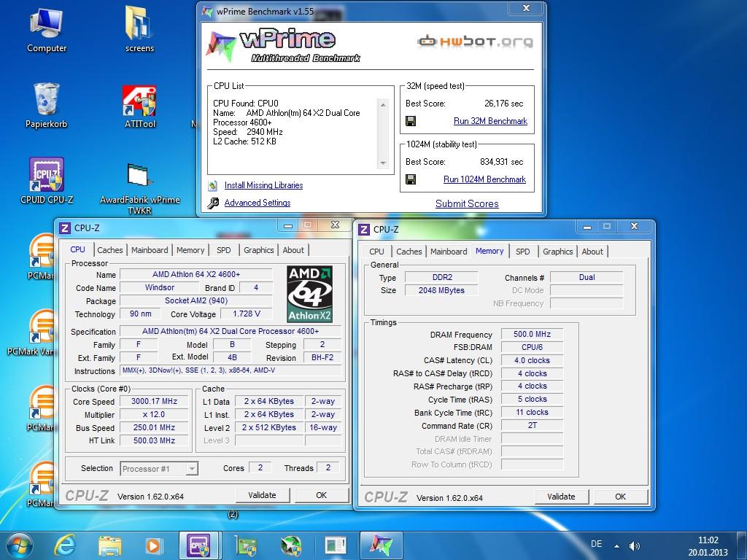Switch to Caches tab in left CPU-Z
This screenshot has height=560, width=747.
click(110, 250)
